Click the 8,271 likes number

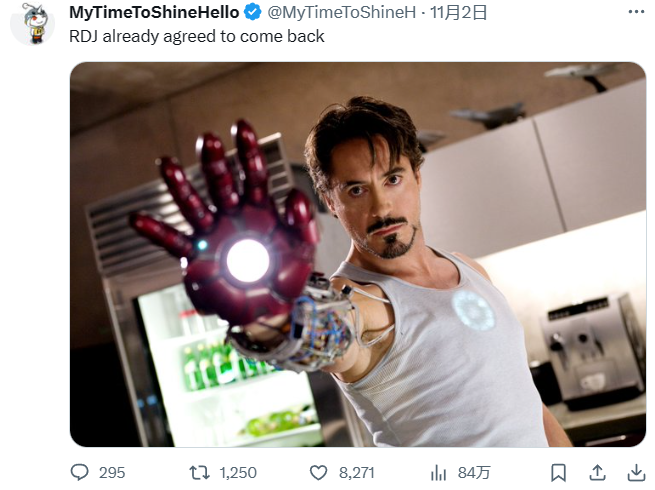(355, 472)
